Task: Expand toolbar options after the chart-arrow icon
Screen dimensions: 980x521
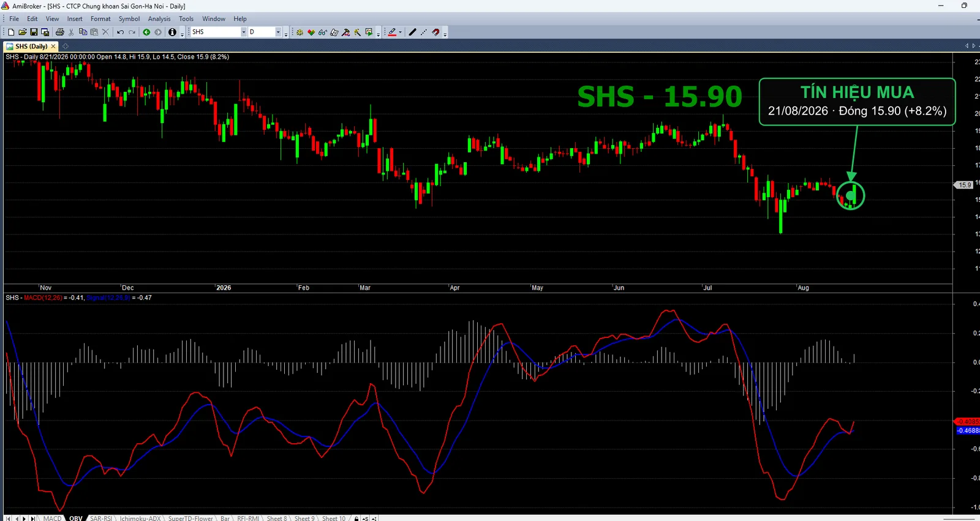Action: (x=378, y=33)
